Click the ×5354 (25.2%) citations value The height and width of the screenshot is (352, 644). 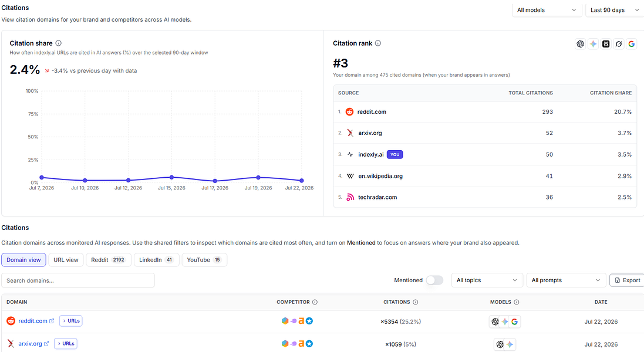point(400,321)
